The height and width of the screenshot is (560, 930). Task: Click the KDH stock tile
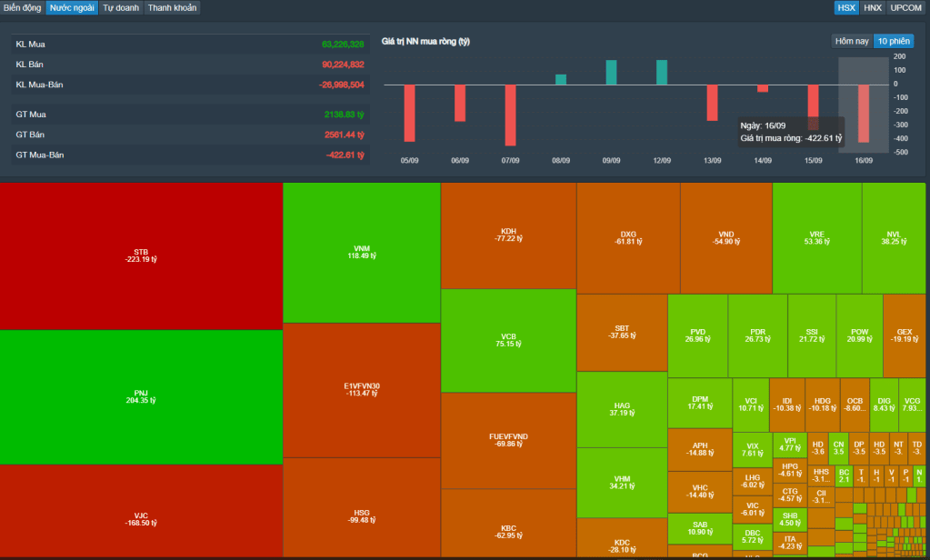coord(508,235)
